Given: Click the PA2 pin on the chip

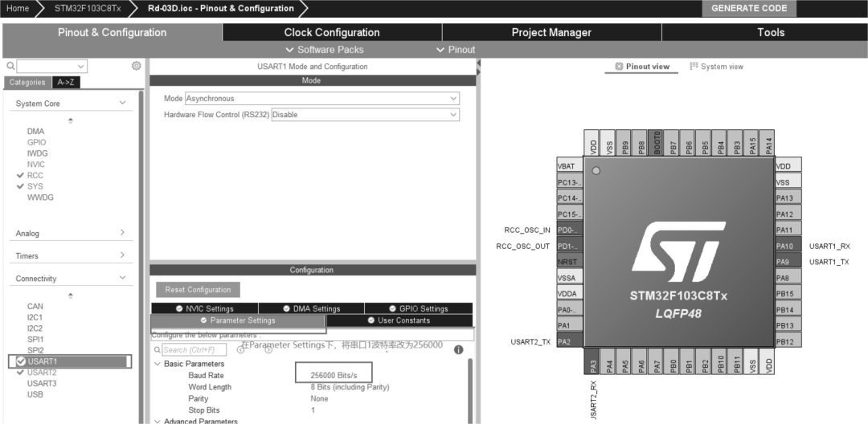Looking at the screenshot, I should [570, 341].
